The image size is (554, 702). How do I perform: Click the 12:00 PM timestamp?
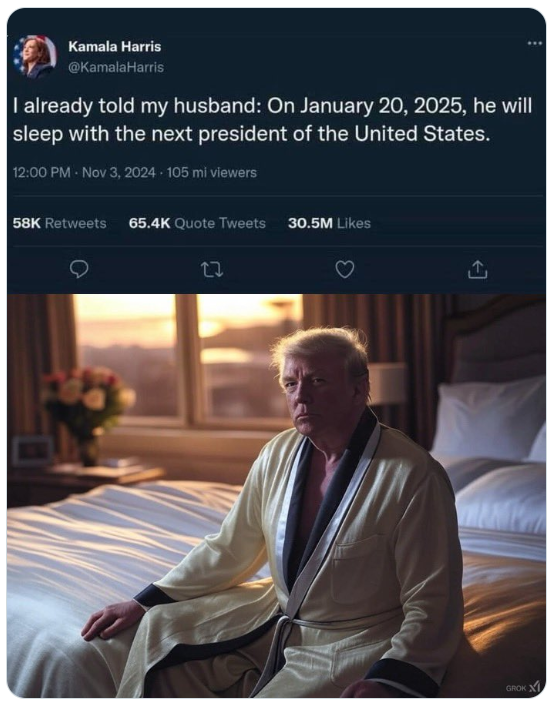tap(42, 172)
